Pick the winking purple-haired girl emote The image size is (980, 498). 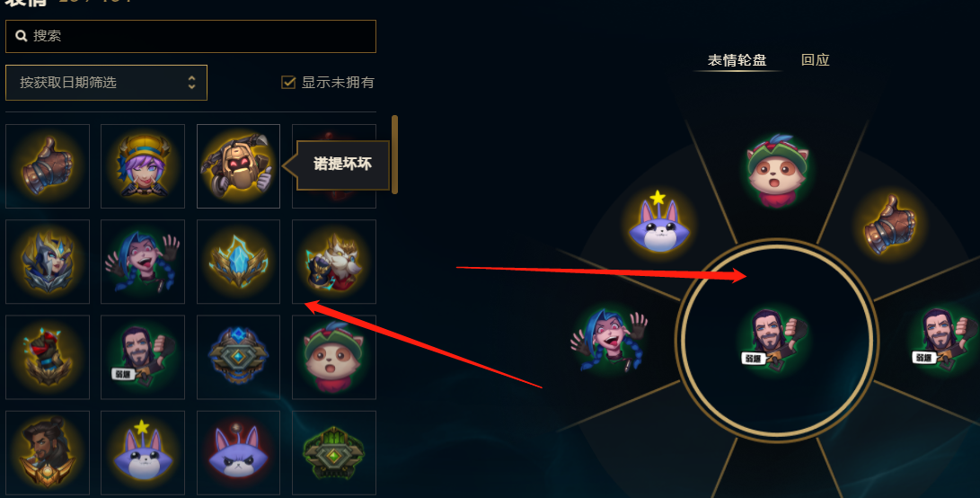[x=143, y=165]
